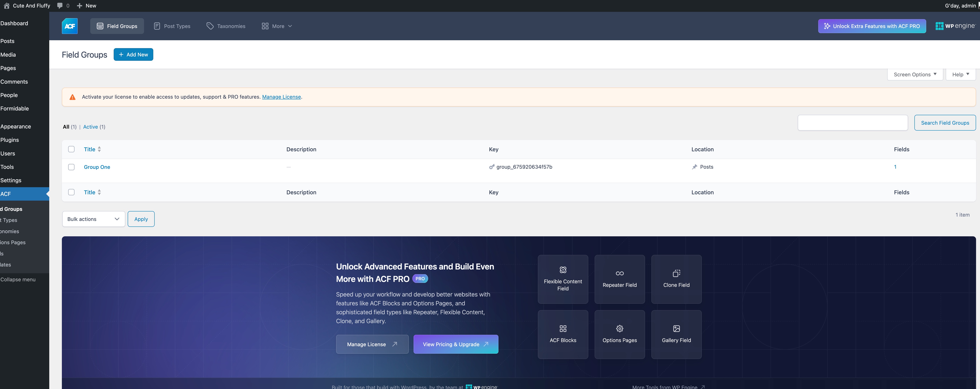Open the Bulk actions dropdown
Viewport: 980px width, 389px height.
coord(94,219)
